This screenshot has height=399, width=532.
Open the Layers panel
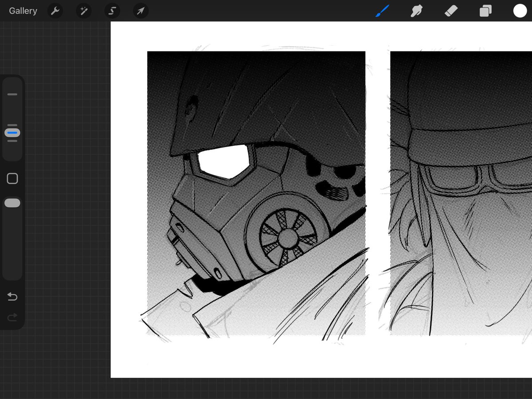[x=485, y=11]
